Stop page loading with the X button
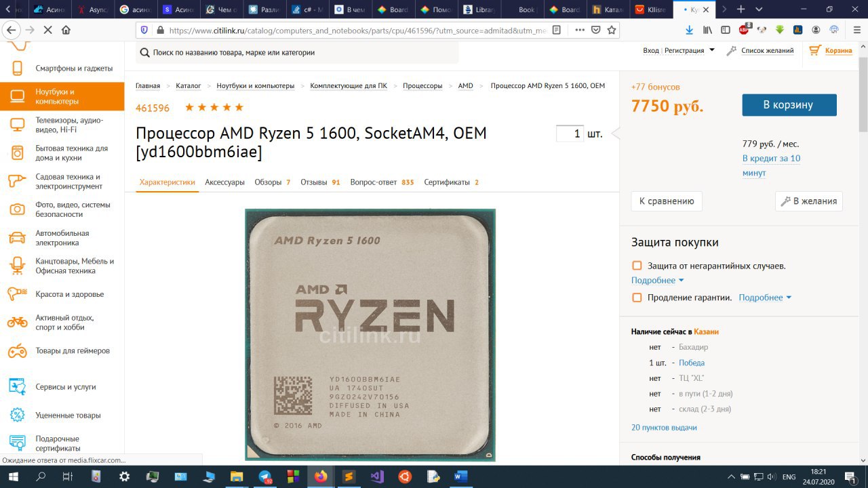 click(x=47, y=30)
